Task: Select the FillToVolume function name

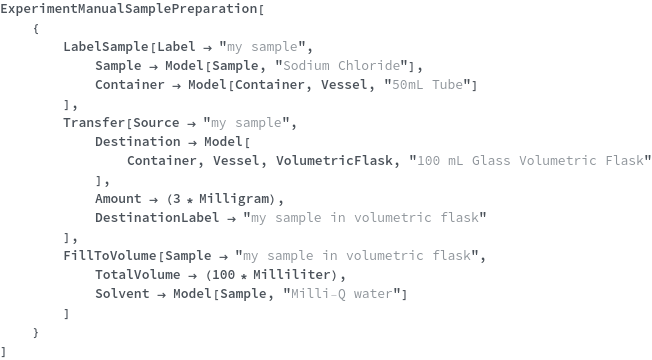Action: [x=110, y=256]
